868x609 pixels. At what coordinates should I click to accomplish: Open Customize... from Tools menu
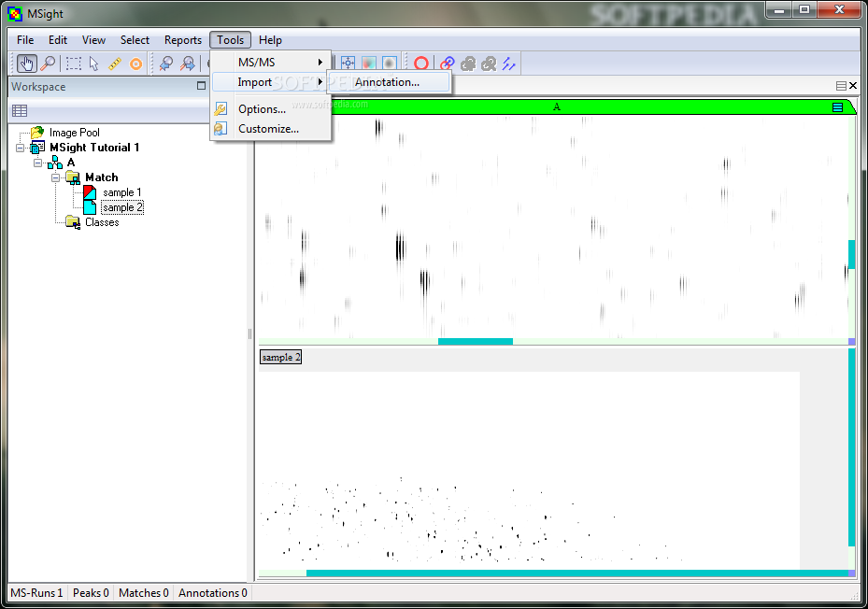point(268,129)
